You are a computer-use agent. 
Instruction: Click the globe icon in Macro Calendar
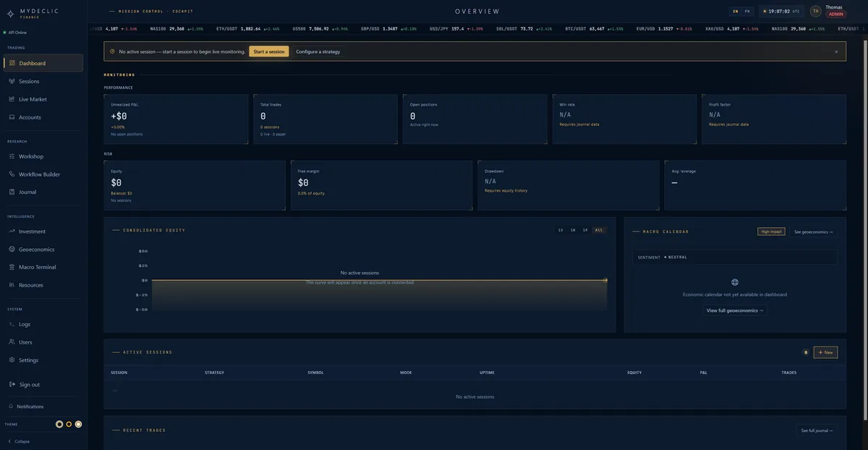[735, 282]
